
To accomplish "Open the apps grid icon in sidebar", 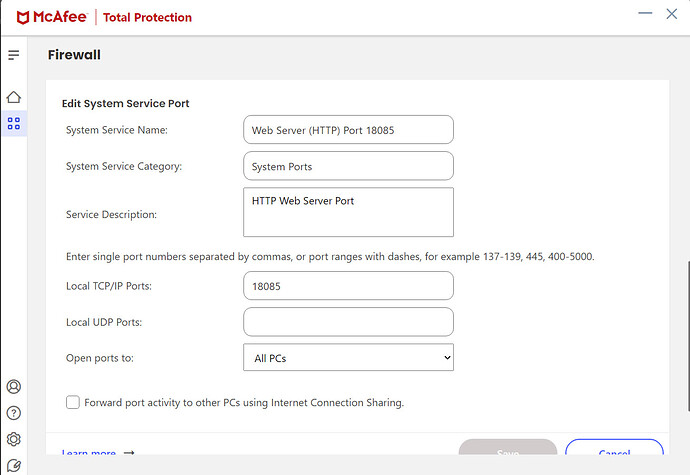I will click(x=14, y=124).
